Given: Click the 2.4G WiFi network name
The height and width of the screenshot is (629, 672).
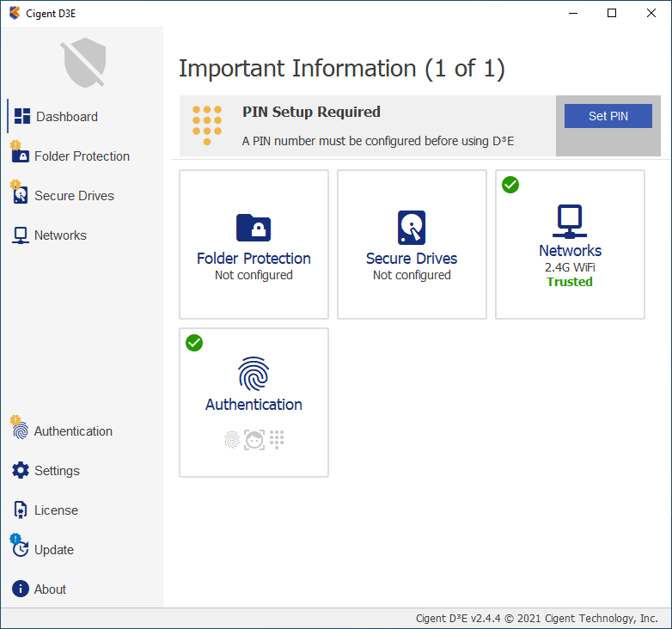Looking at the screenshot, I should tap(570, 267).
